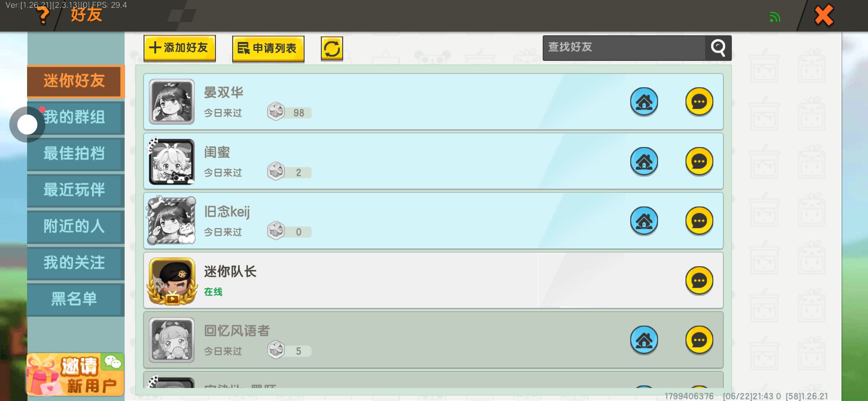Focus the 查找好友 search field
The height and width of the screenshot is (401, 868).
click(624, 48)
